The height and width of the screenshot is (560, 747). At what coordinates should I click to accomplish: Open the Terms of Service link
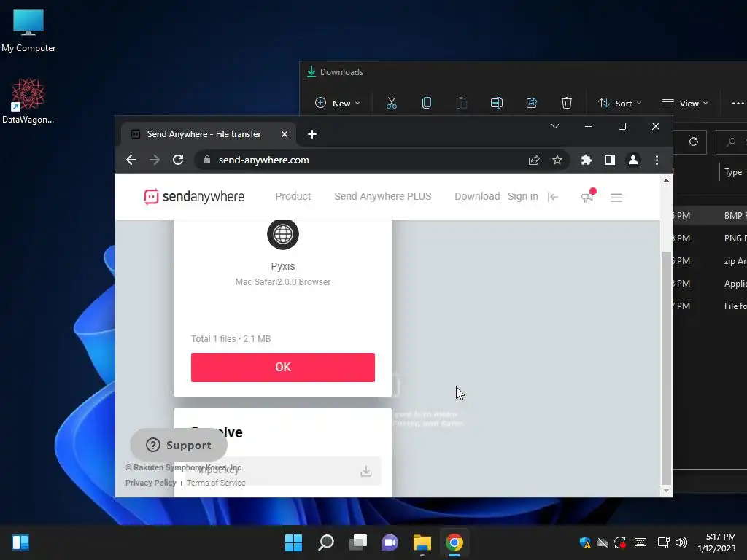point(216,483)
